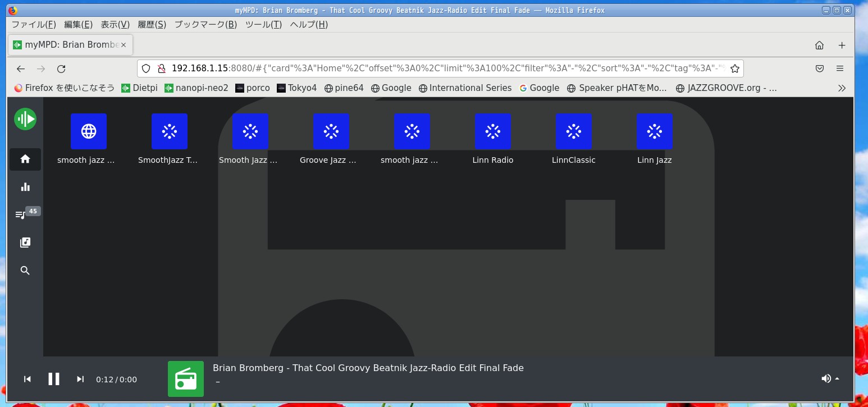Open the myMPD logo main menu
The image size is (868, 407).
(x=25, y=118)
